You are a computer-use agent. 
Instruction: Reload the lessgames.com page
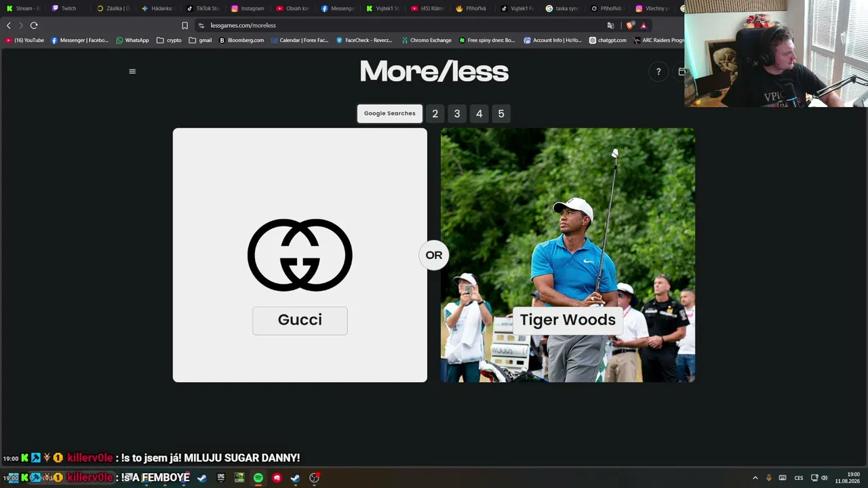(x=34, y=25)
